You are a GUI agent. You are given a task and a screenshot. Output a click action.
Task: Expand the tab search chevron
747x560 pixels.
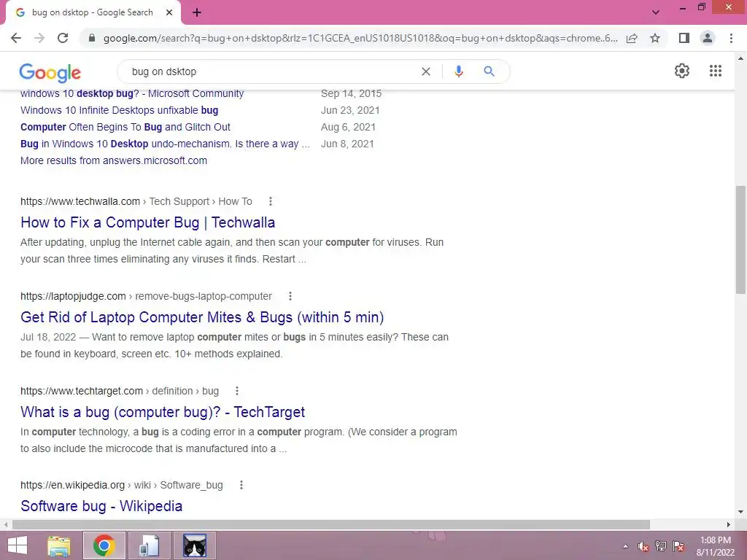click(656, 12)
